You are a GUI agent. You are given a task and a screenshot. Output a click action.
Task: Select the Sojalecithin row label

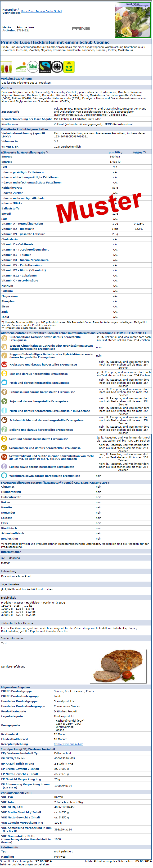pos(9,538)
